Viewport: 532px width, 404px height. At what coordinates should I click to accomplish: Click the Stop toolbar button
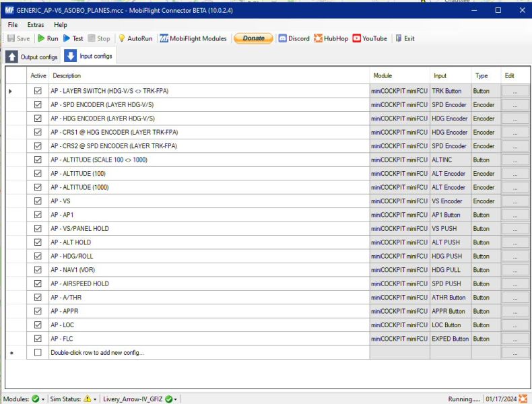pyautogui.click(x=99, y=38)
